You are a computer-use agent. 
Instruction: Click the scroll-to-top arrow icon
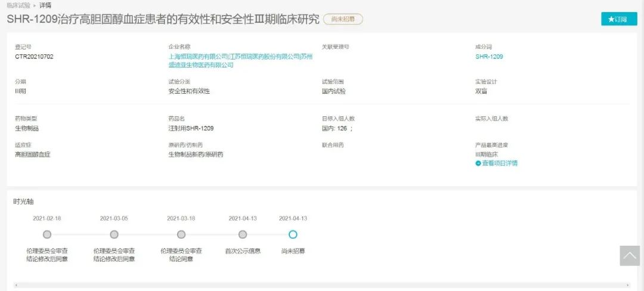(630, 256)
